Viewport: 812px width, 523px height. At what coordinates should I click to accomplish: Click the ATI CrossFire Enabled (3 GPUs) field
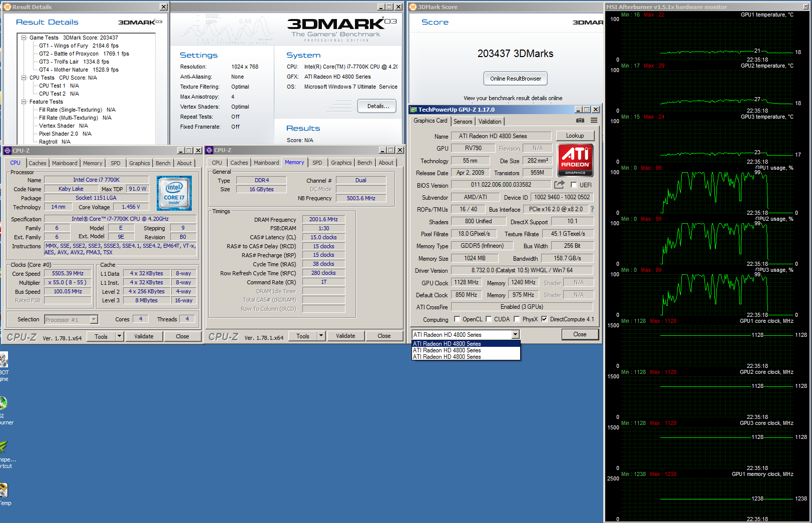522,307
